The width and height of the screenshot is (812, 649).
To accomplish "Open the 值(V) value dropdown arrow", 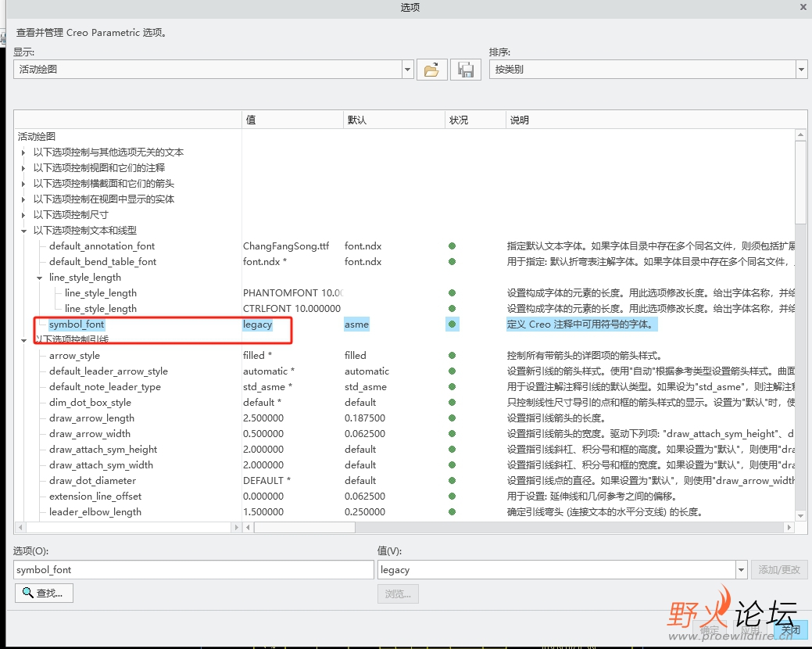I will [741, 570].
